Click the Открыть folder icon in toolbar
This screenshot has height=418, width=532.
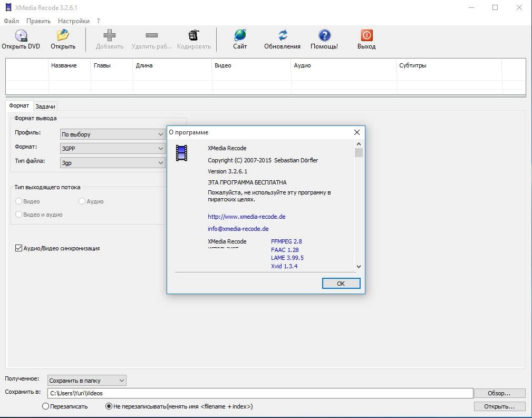click(63, 35)
